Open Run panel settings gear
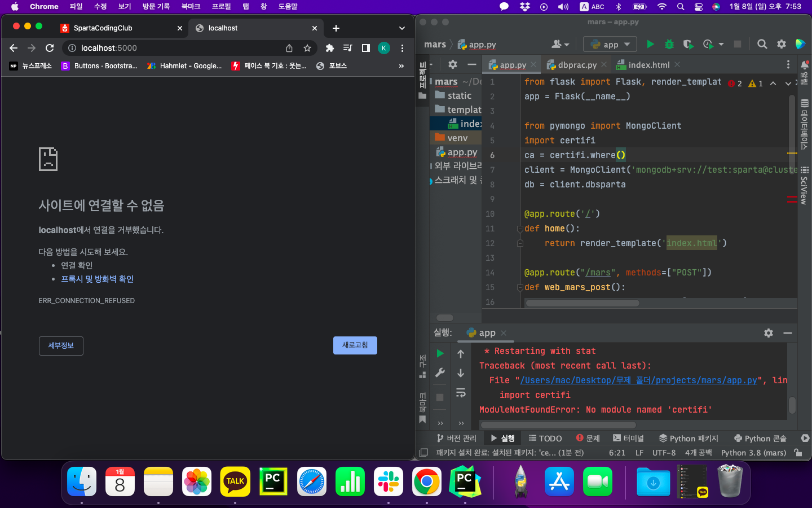The image size is (812, 508). 769,333
